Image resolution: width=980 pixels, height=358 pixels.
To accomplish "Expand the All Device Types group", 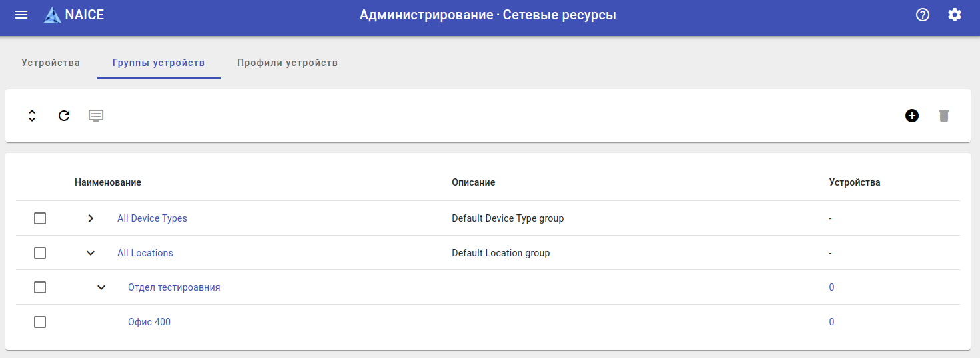I will (91, 218).
